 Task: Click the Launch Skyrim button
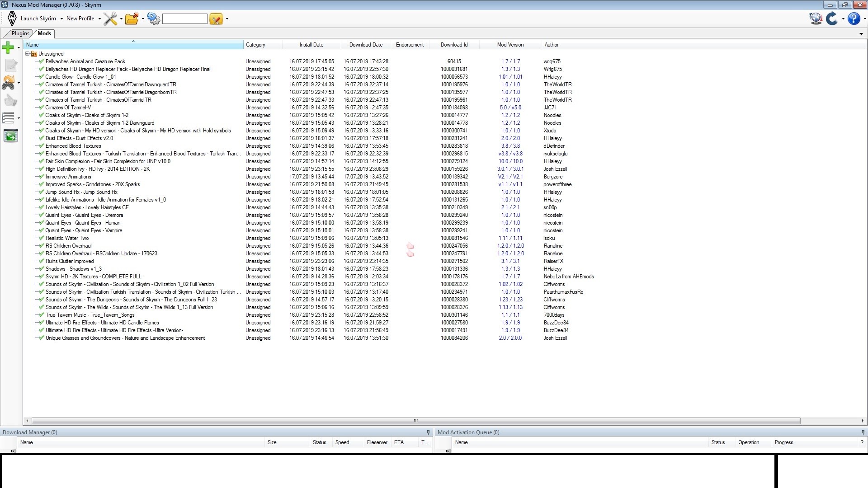pos(38,19)
